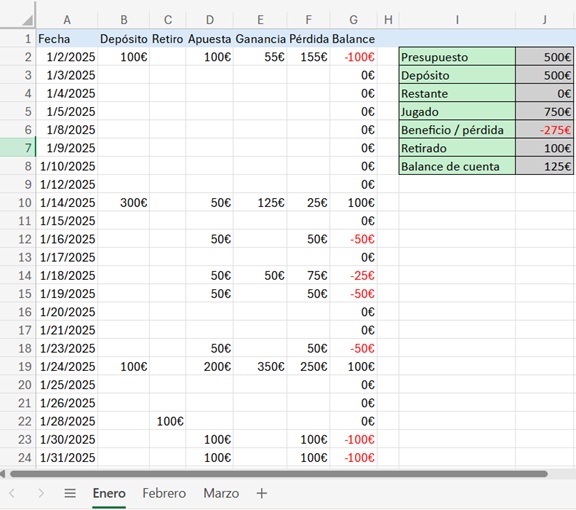The width and height of the screenshot is (576, 510).
Task: Click the Select All corner triangle
Action: (x=27, y=20)
